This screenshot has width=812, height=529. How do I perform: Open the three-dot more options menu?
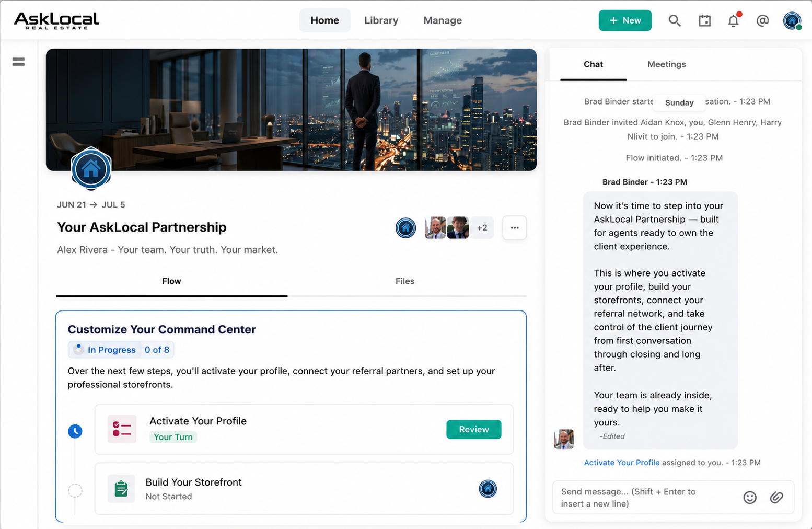[x=514, y=228]
